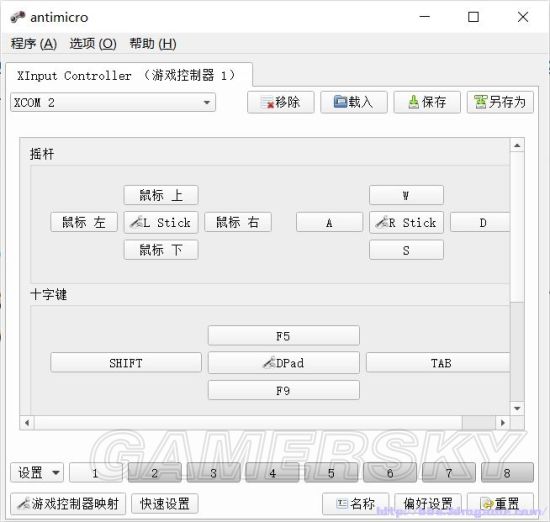Maximize the antimicro window
550x522 pixels.
474,17
